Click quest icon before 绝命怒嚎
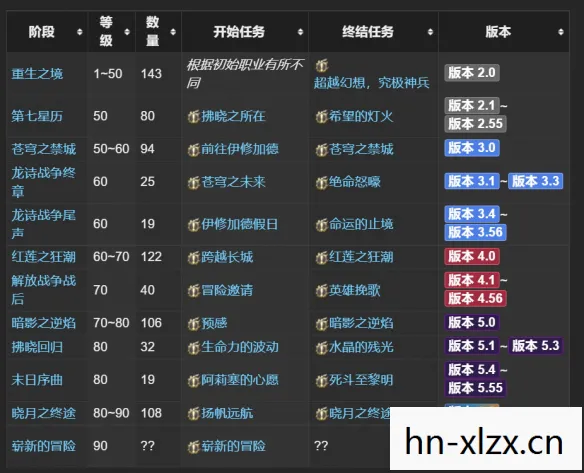The width and height of the screenshot is (584, 473). coord(322,182)
